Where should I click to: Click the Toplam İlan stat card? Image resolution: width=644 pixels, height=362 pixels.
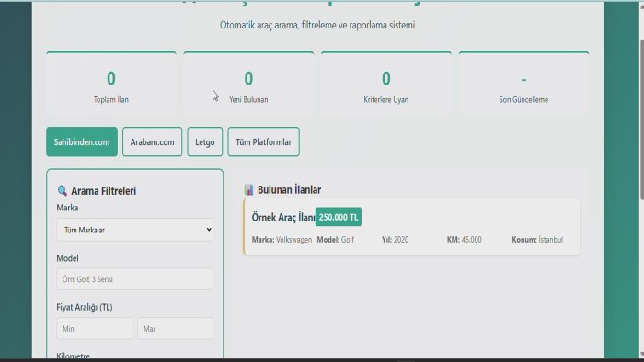(111, 84)
